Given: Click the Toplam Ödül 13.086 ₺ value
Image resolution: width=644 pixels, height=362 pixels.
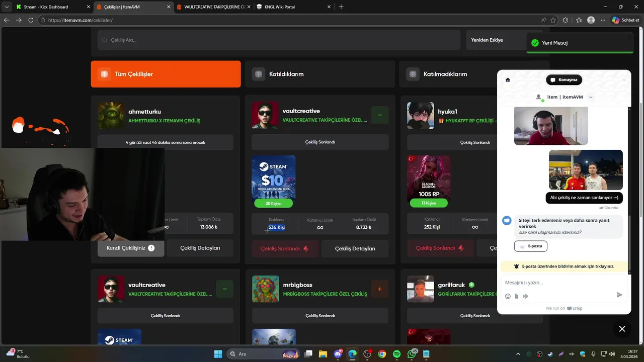Looking at the screenshot, I should coord(208,227).
